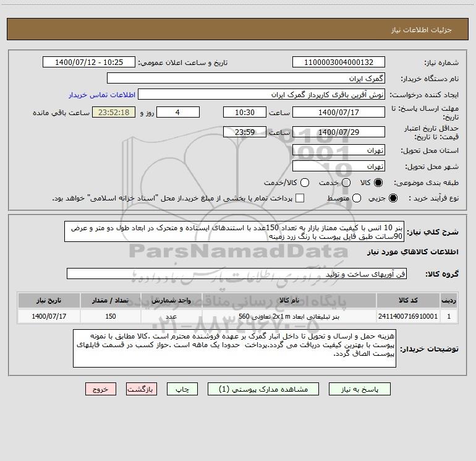Click the product name cell بنر تبلیغاتی

[289, 316]
